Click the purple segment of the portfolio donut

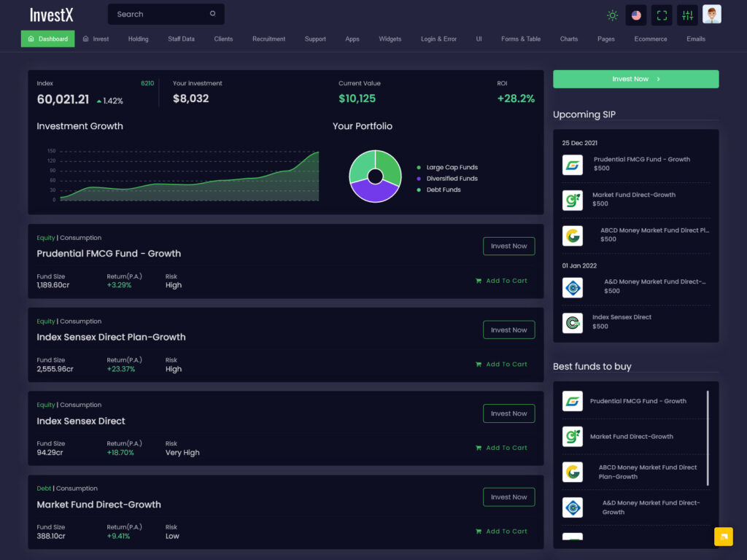[x=375, y=193]
